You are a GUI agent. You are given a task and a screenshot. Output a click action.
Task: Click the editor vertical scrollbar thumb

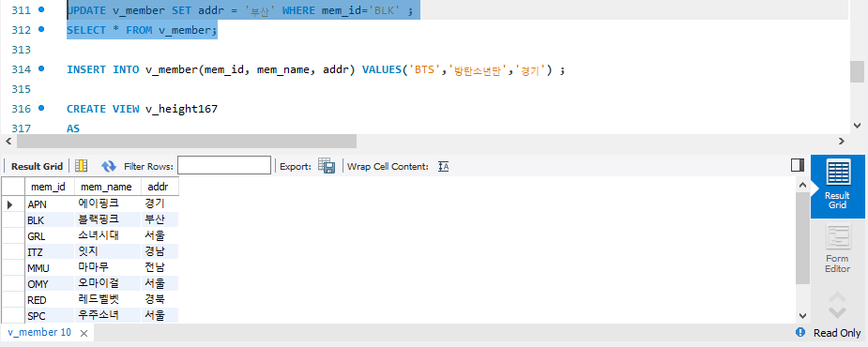pyautogui.click(x=858, y=71)
